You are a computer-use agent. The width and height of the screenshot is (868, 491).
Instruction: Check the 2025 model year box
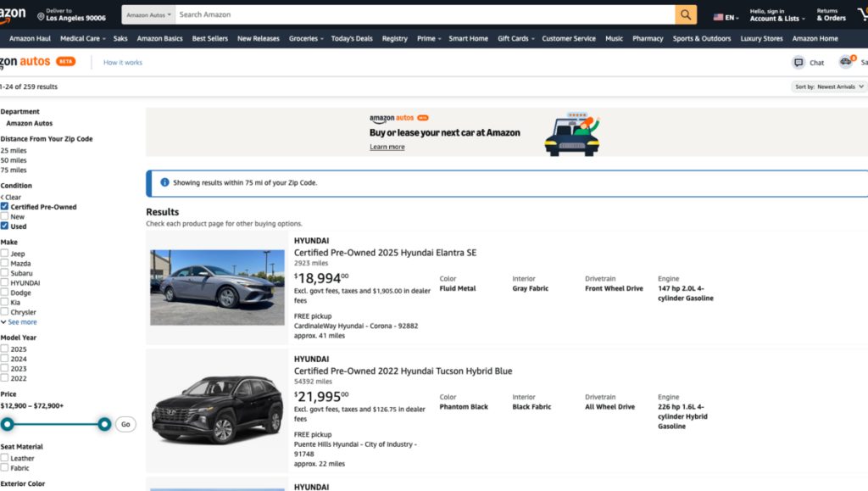(x=4, y=349)
